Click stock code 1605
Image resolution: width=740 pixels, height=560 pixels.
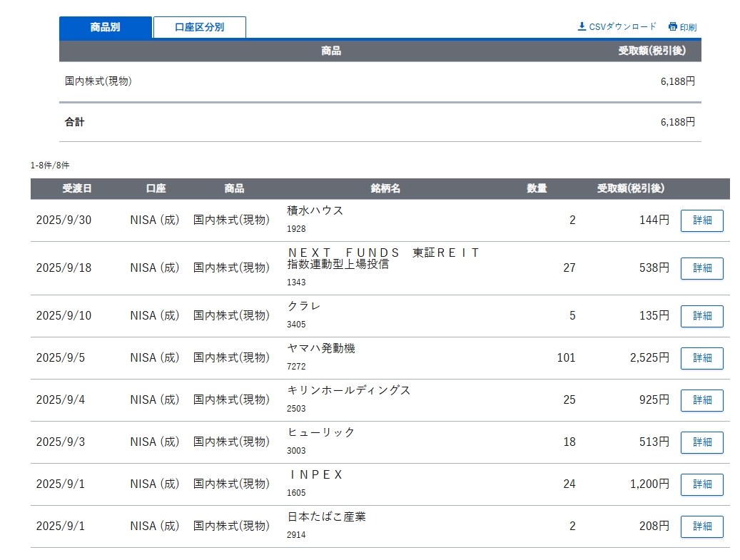point(296,492)
